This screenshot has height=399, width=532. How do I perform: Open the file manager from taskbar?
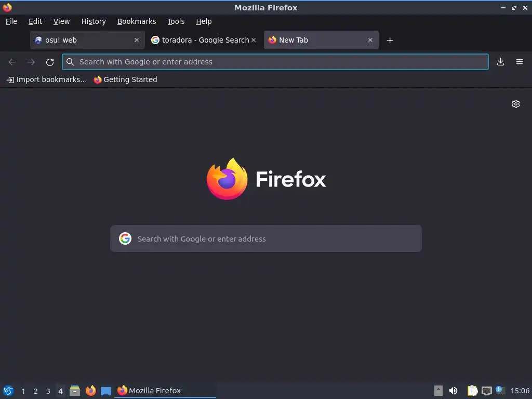75,391
